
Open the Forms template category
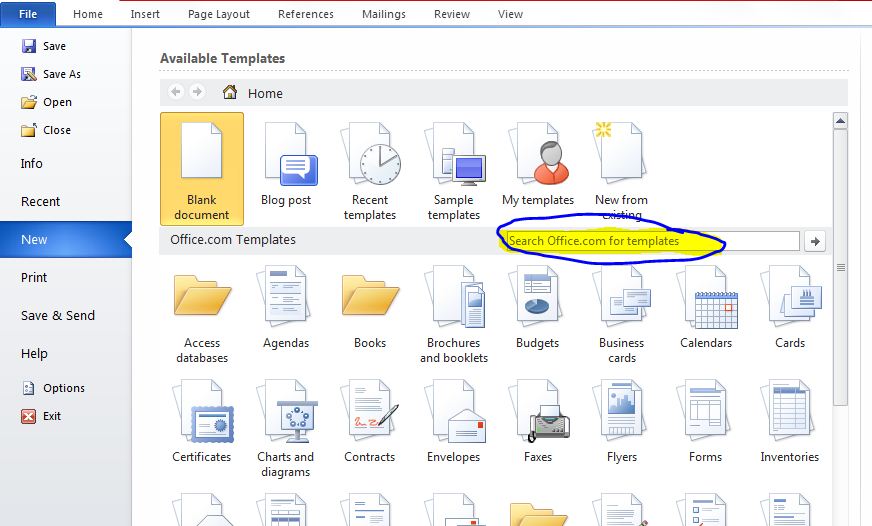[x=705, y=421]
